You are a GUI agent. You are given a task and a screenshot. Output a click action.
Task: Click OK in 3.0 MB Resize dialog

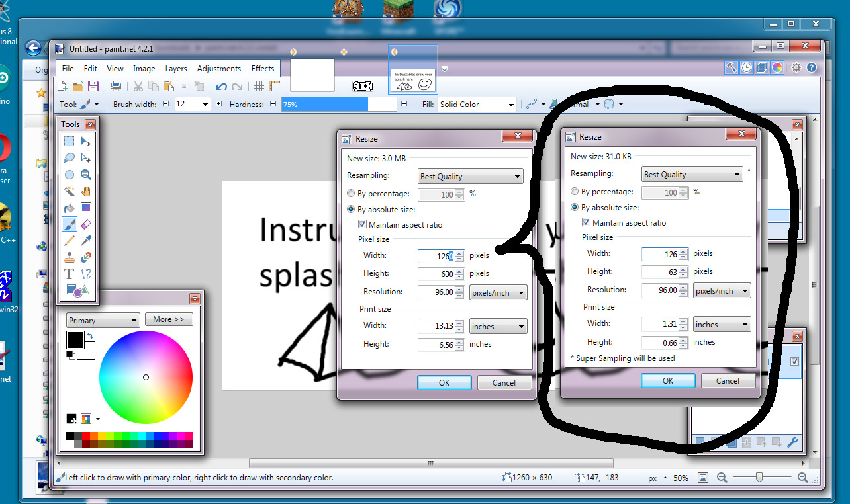(444, 382)
